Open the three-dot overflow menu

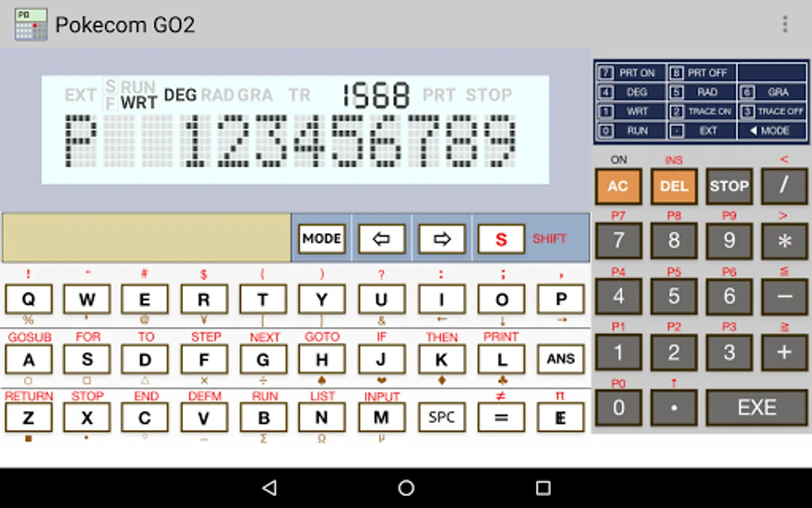[x=785, y=24]
